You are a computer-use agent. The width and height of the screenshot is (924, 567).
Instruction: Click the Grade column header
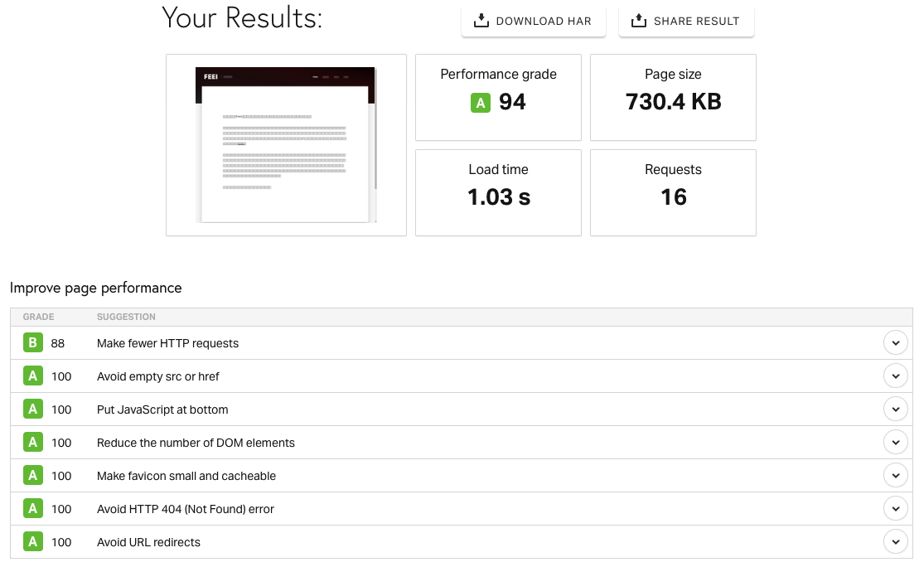coord(38,317)
